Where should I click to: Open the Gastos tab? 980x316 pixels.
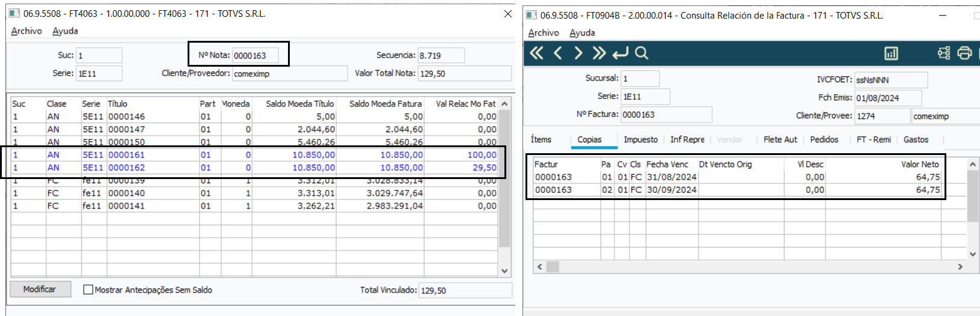[x=916, y=139]
